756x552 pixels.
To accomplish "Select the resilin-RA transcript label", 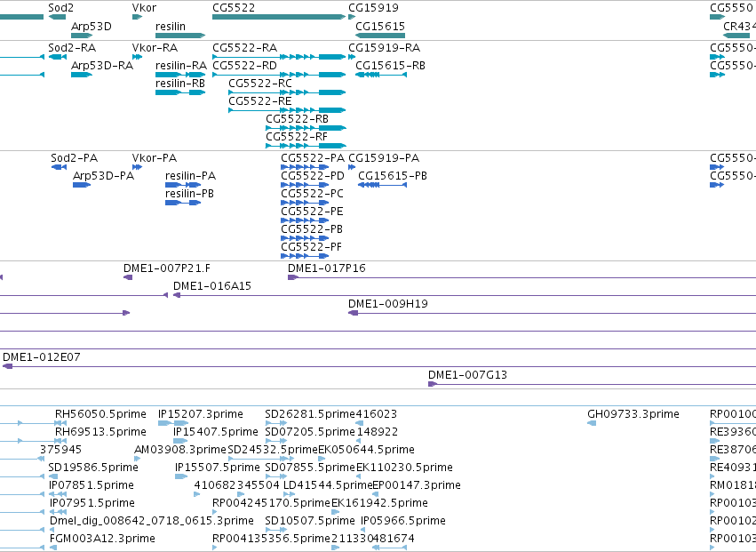I will 181,66.
